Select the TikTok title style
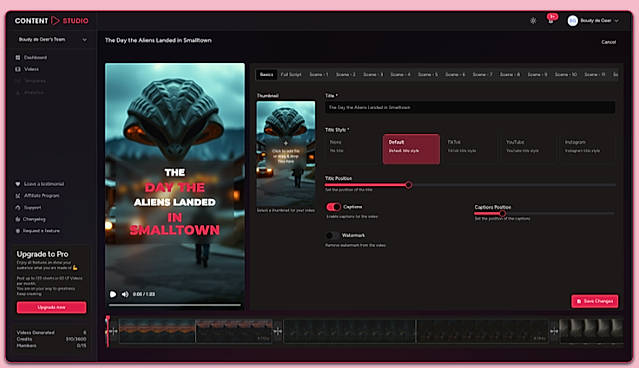Viewport: 639px width, 368px height. coord(470,149)
